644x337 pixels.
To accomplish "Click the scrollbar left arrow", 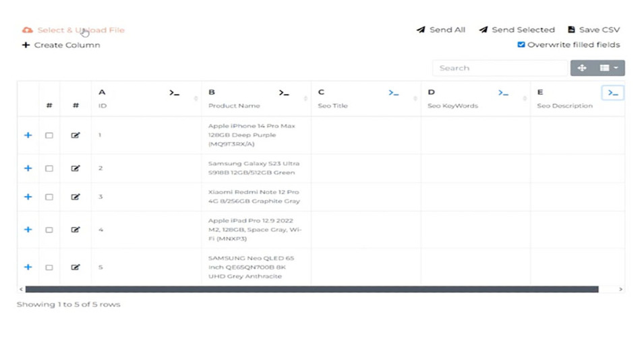I will 21,289.
